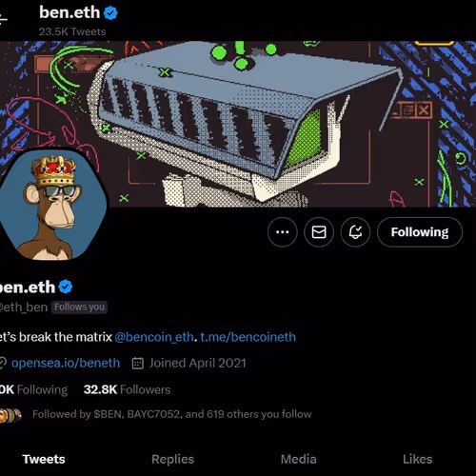Screen dimensions: 476x476
Task: Open the t.me/bencoineth link
Action: tap(248, 337)
